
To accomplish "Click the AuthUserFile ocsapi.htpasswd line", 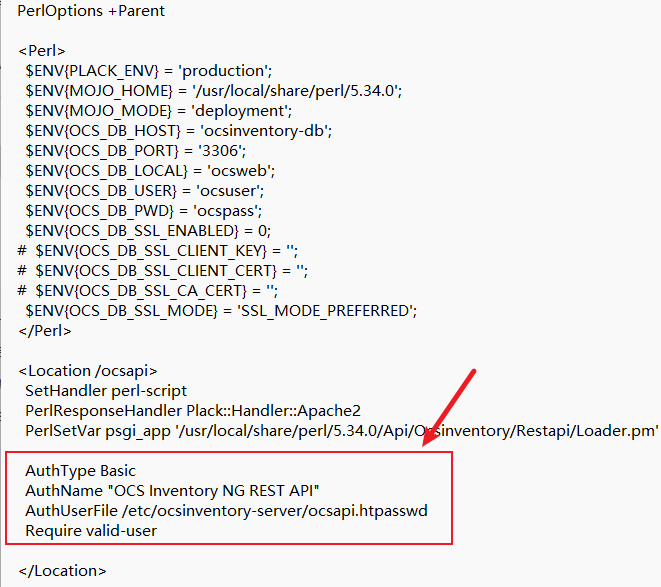I will [x=226, y=511].
